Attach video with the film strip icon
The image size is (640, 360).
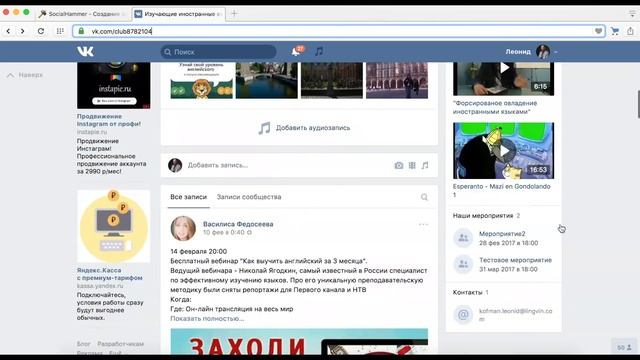[412, 165]
